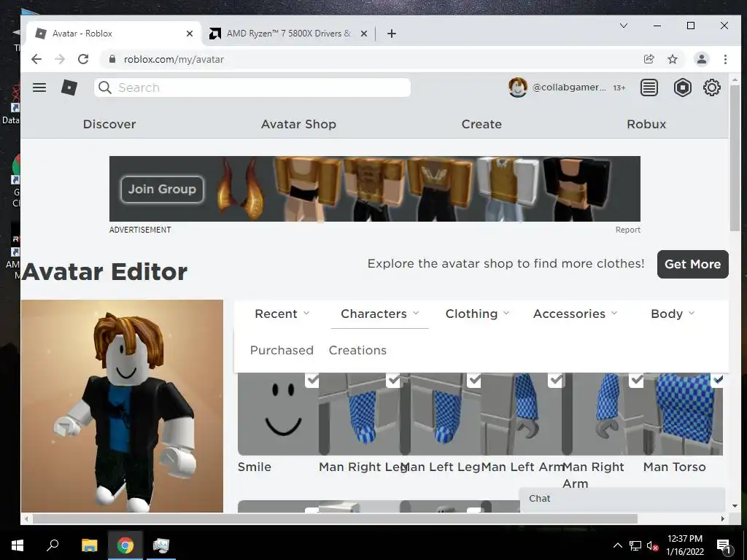Toggle the Man Left Leg checkbox
Screen dimensions: 747x560
(474, 380)
